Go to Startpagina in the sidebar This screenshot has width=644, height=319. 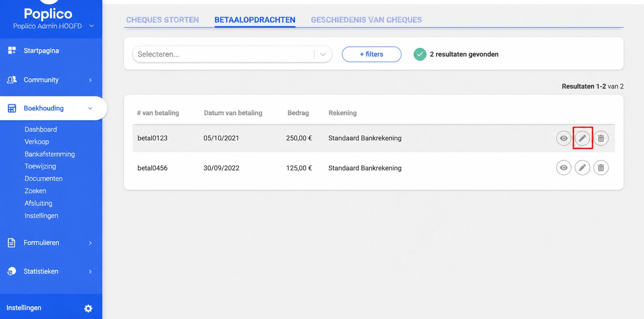coord(41,51)
